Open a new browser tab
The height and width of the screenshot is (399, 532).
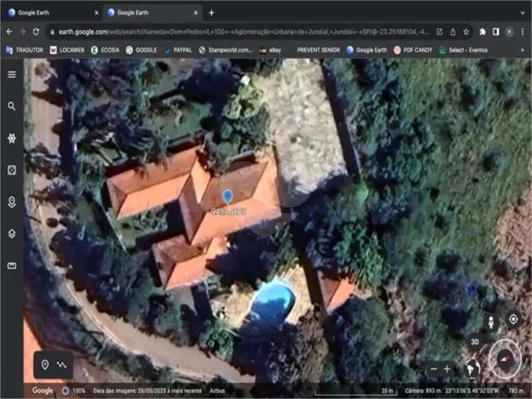[x=211, y=12]
